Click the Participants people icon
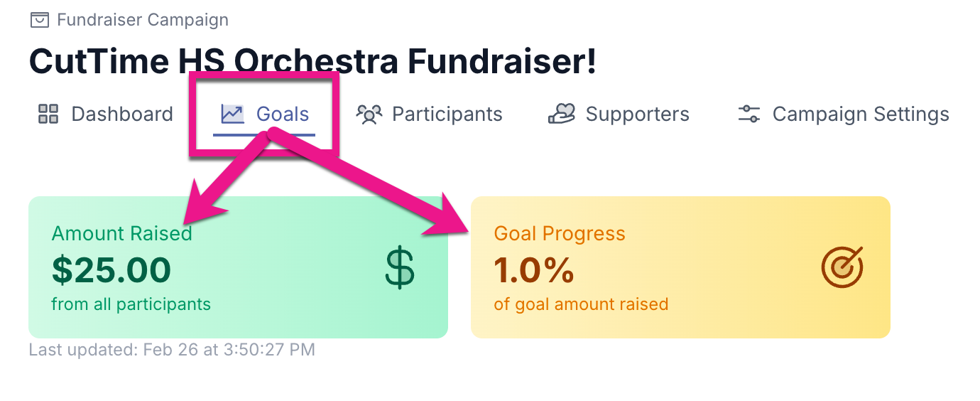The width and height of the screenshot is (980, 401). pos(369,114)
